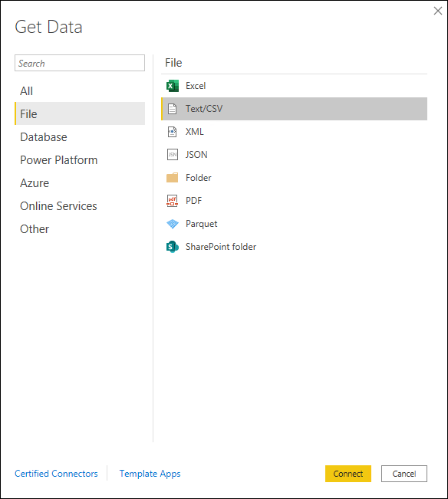Focus the Search input field
Viewport: 448px width, 499px height.
coord(80,63)
